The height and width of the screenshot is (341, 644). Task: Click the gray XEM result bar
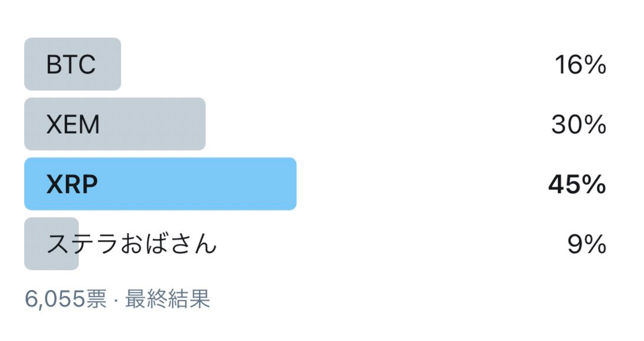pyautogui.click(x=115, y=124)
